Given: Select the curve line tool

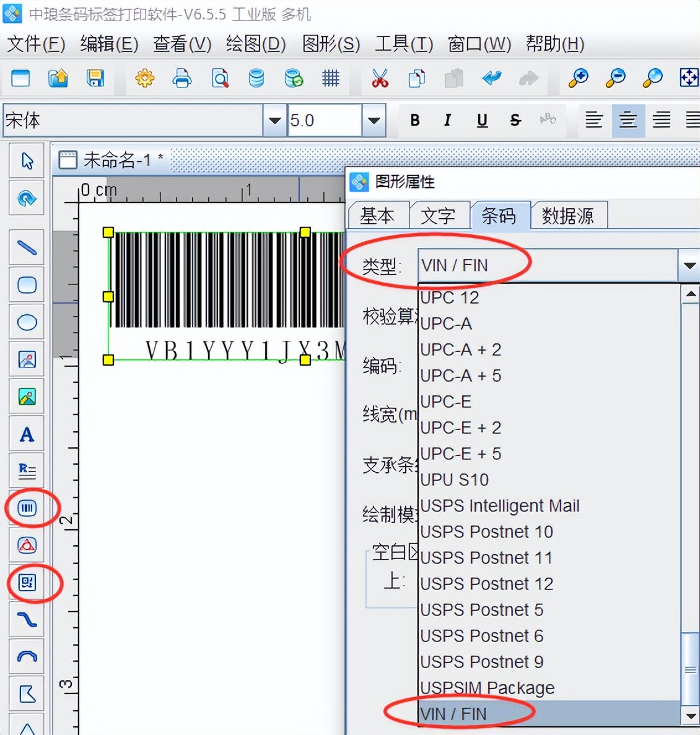Looking at the screenshot, I should click(x=27, y=620).
